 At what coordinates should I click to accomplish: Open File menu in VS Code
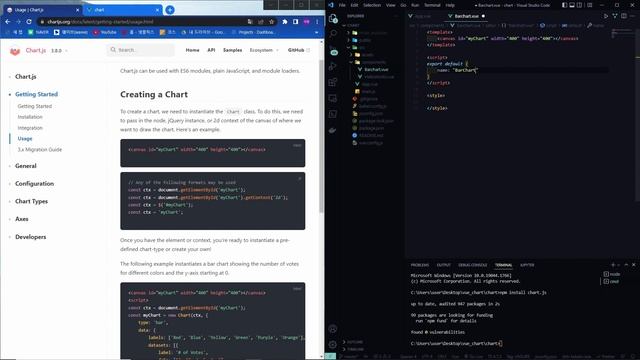point(342,5)
